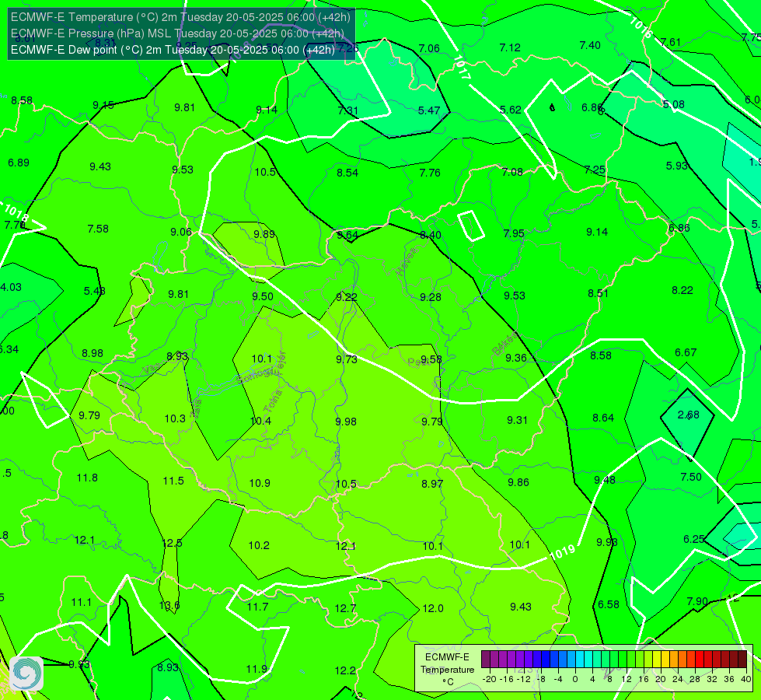Click the 10.3 temperature value
761x700 pixels.
[x=175, y=418]
